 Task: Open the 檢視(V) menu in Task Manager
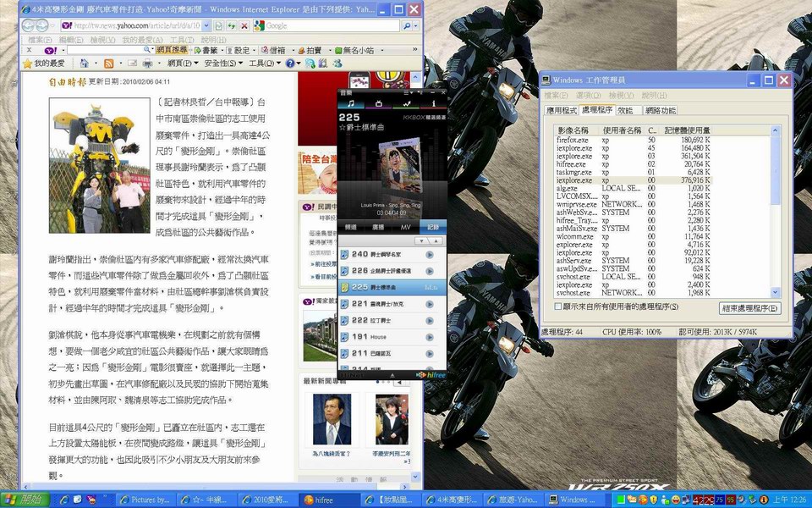[x=623, y=95]
